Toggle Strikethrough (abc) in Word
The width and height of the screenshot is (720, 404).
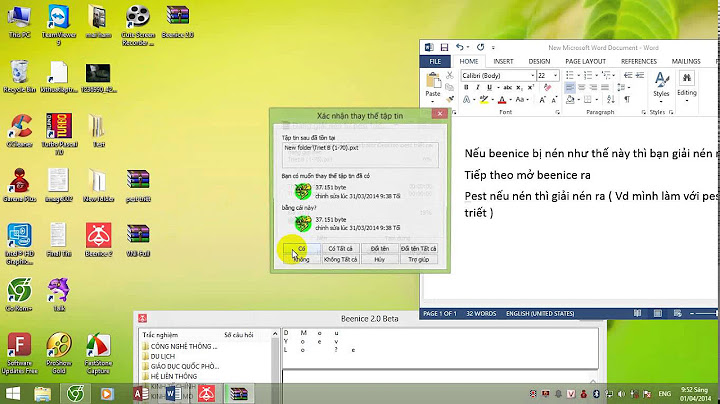pyautogui.click(x=507, y=87)
